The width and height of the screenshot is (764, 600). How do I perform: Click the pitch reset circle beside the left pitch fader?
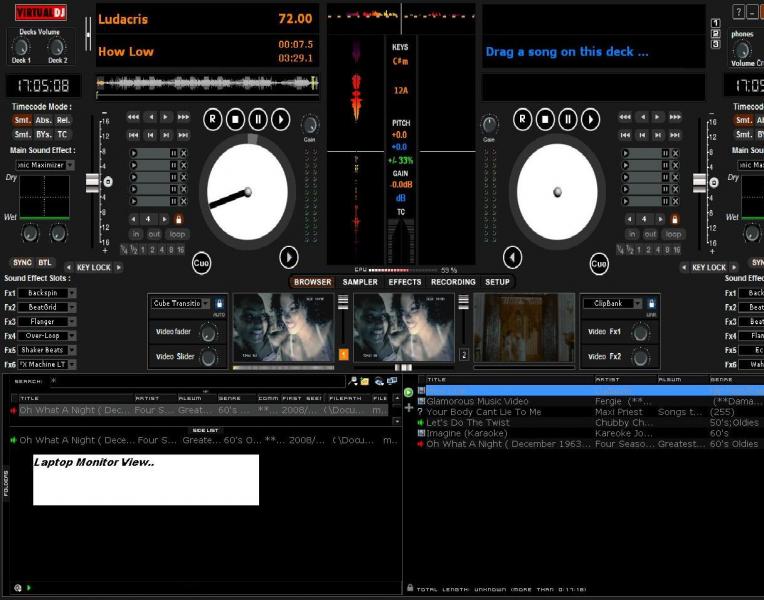[108, 182]
